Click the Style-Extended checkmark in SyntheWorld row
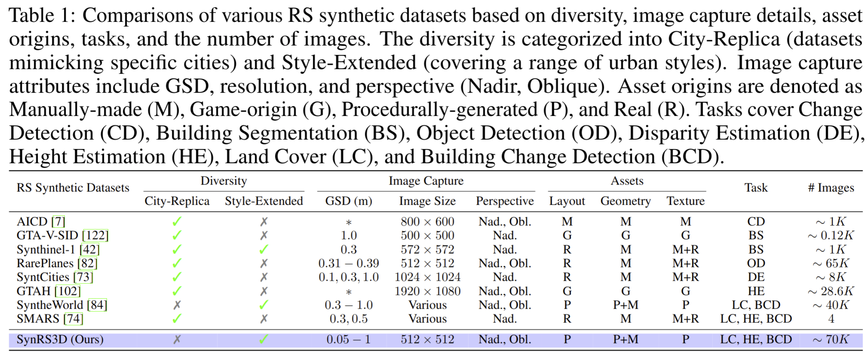This screenshot has width=868, height=355. pos(264,305)
